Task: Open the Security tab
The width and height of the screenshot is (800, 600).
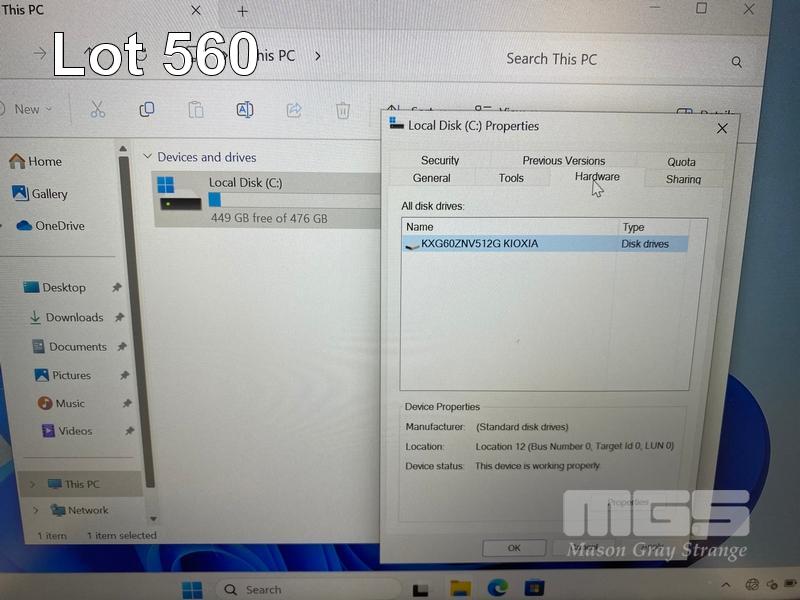Action: [440, 160]
